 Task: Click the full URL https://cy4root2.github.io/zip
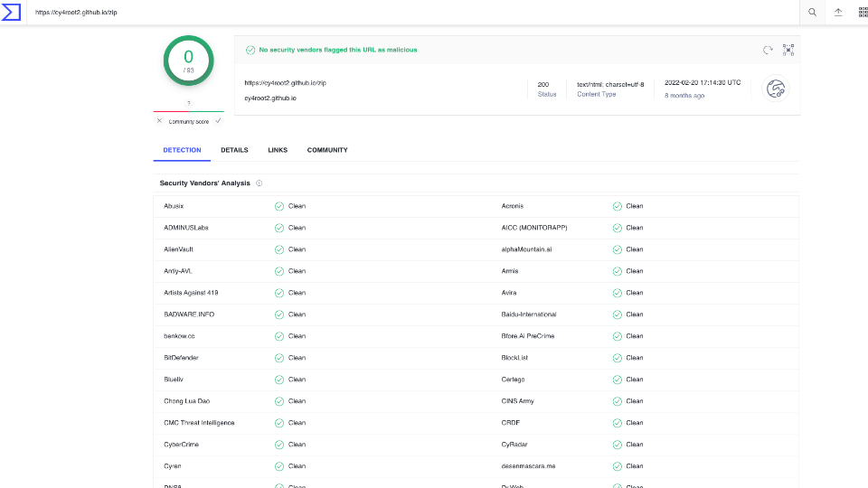pyautogui.click(x=285, y=83)
